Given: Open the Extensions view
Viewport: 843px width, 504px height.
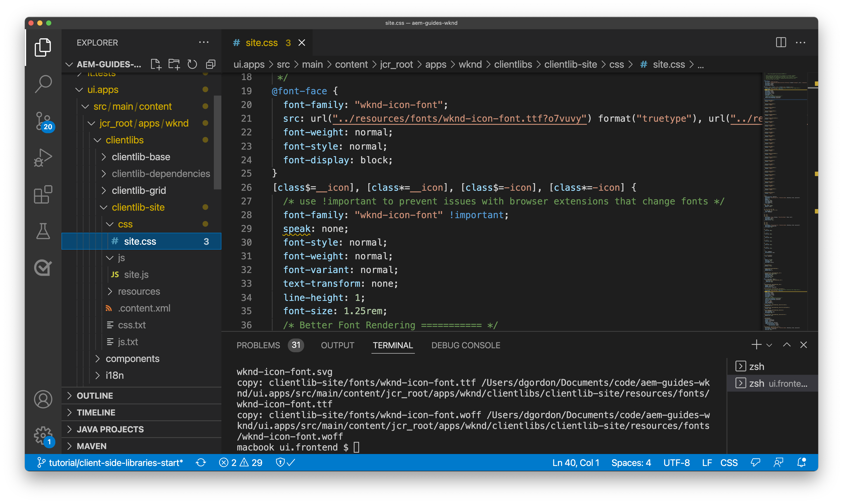Looking at the screenshot, I should coord(43,195).
